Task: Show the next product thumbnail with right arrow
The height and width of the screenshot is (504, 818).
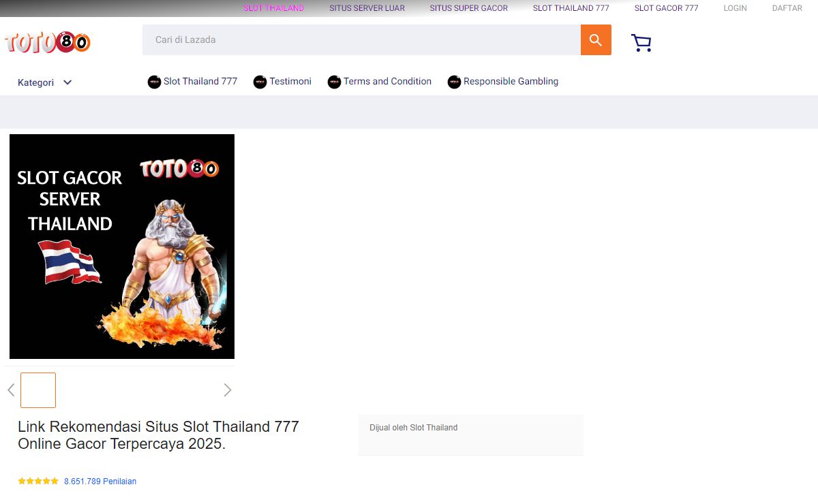Action: tap(227, 390)
